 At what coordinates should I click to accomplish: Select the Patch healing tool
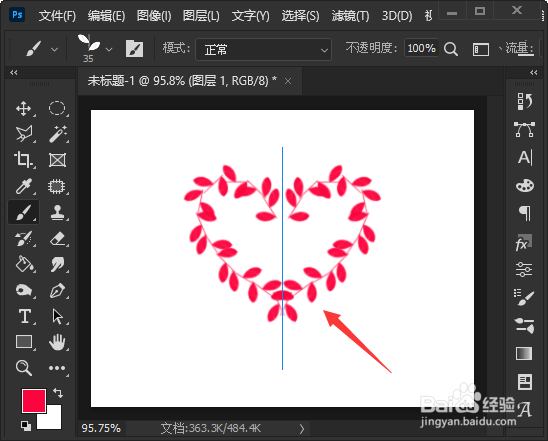[x=57, y=186]
